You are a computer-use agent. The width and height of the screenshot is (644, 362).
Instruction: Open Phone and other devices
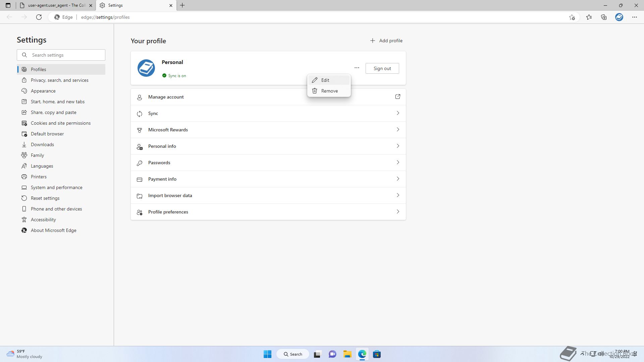point(61,209)
